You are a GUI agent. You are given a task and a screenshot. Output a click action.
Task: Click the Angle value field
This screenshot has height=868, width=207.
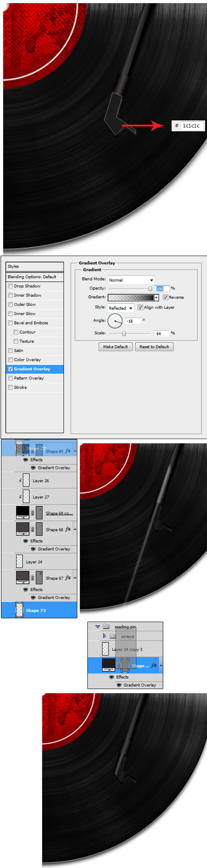point(133,321)
